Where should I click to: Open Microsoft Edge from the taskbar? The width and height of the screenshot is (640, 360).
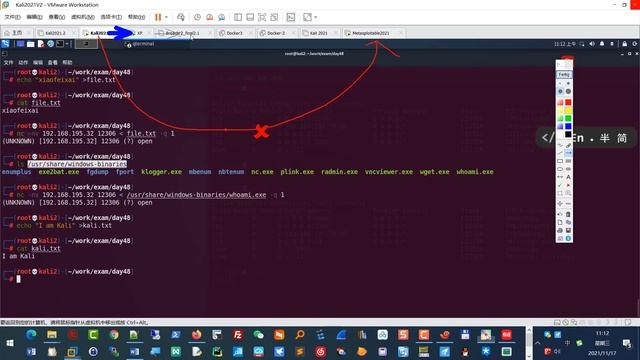pyautogui.click(x=31, y=335)
